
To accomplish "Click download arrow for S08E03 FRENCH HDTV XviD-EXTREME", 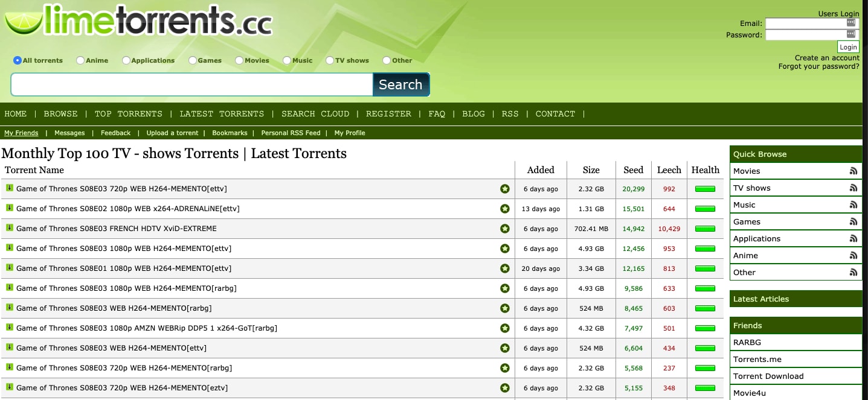I will coord(10,228).
